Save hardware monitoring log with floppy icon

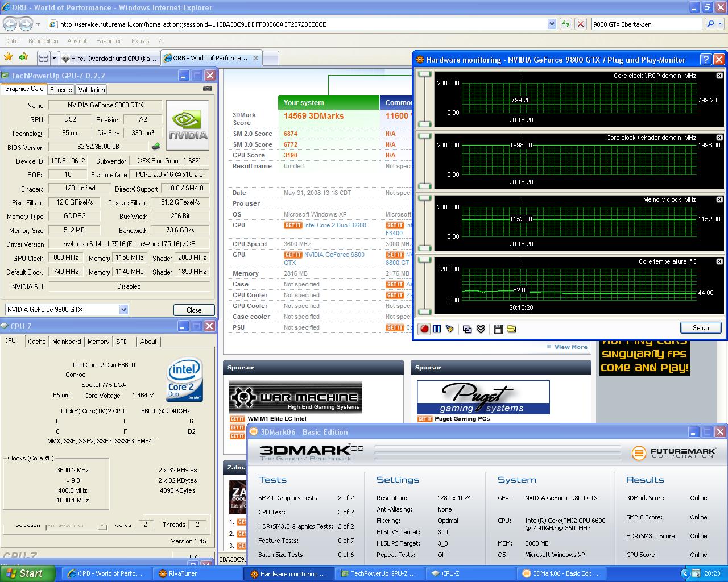tap(498, 329)
